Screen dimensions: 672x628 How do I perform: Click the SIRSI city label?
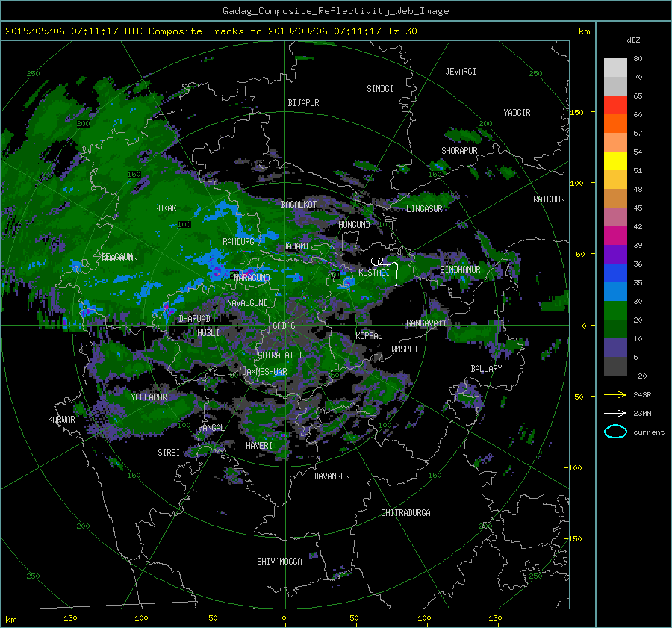(169, 453)
